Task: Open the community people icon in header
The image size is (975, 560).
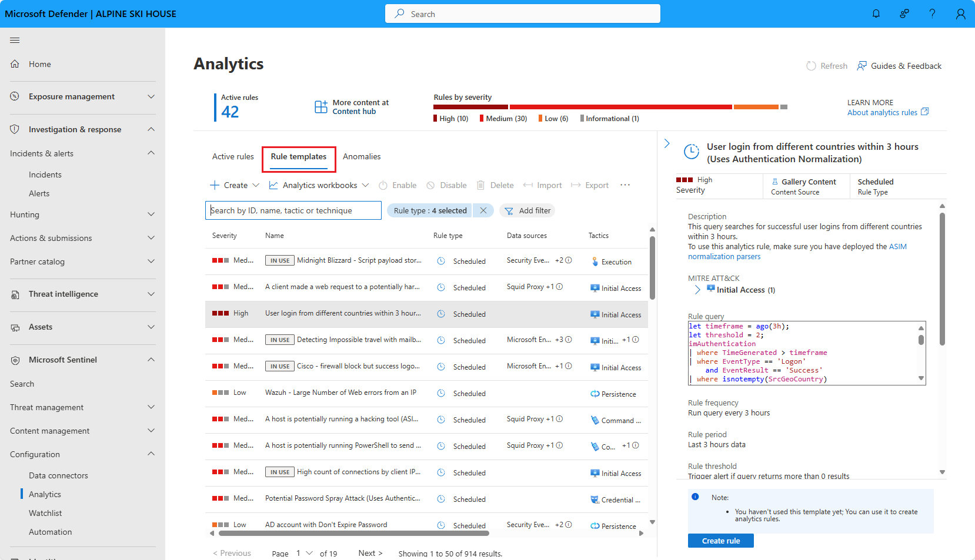Action: click(904, 14)
